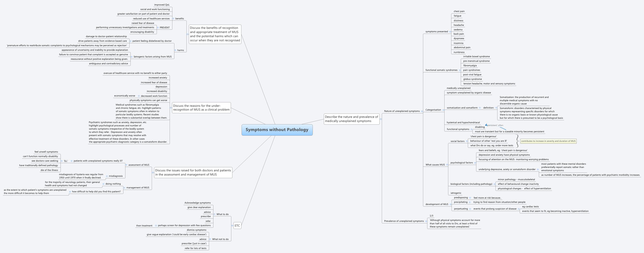Collapse the 'social factors' branch toggle

[467, 141]
